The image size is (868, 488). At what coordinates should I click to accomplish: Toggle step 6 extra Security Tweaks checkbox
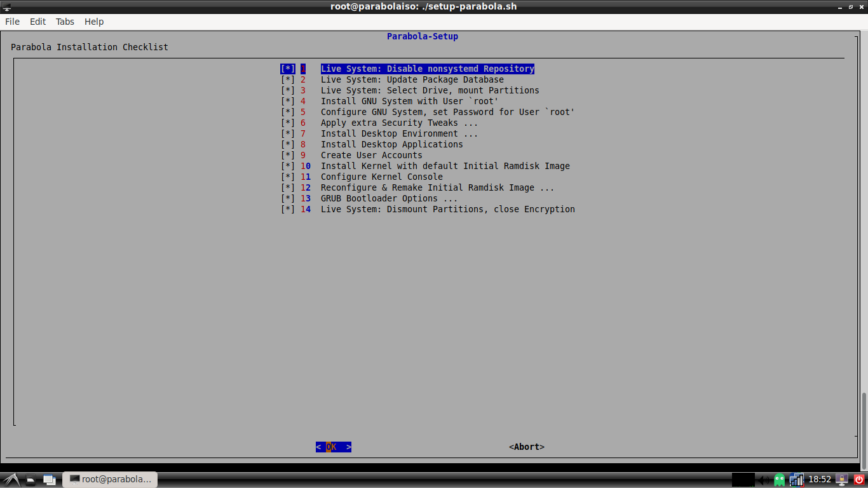(288, 123)
